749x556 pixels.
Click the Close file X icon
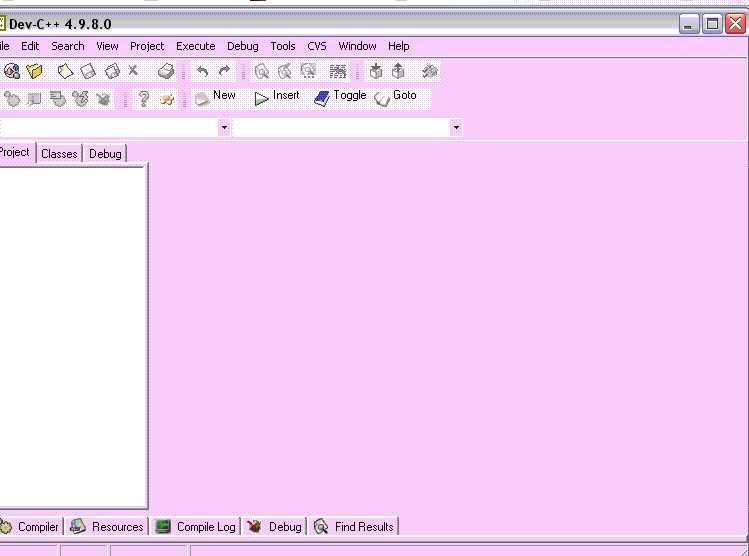tap(133, 71)
